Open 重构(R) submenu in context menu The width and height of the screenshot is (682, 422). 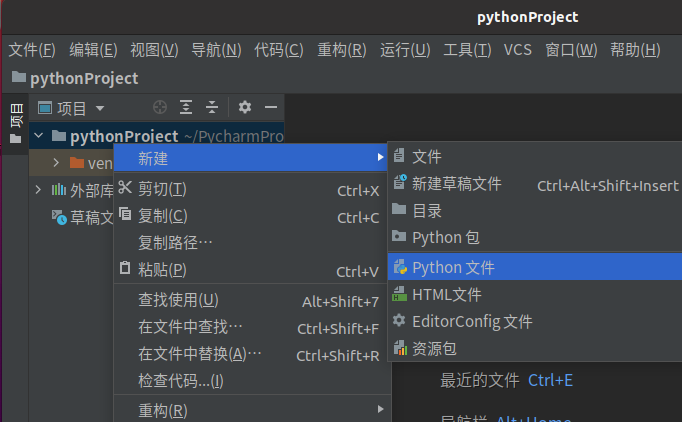point(251,410)
